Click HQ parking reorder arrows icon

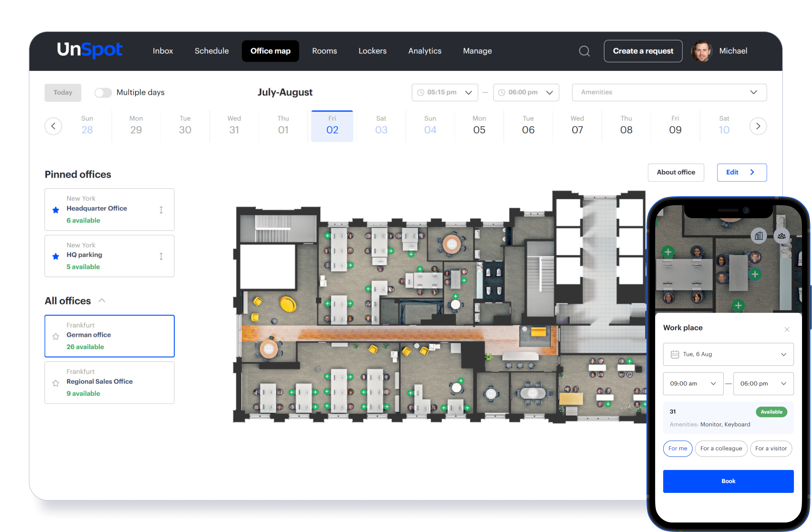tap(161, 256)
